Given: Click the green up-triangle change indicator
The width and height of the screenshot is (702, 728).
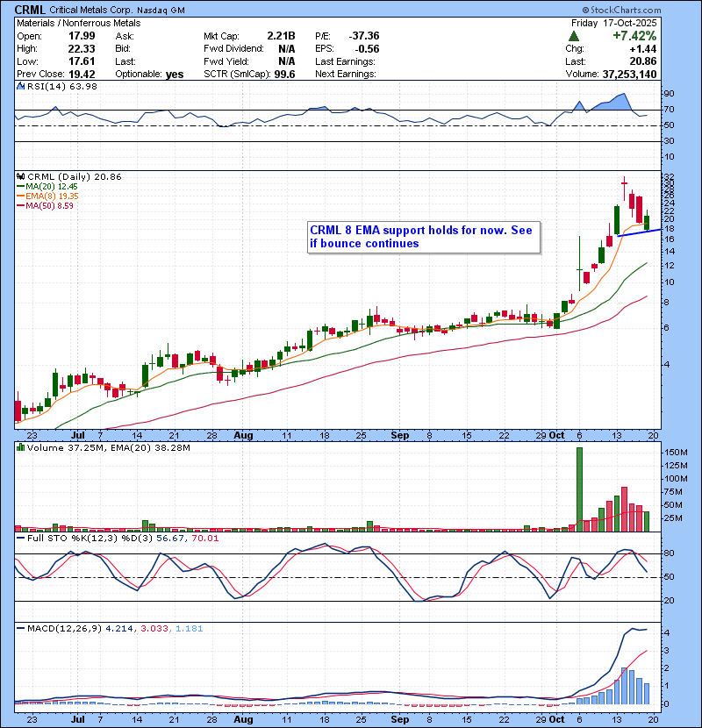Looking at the screenshot, I should (574, 36).
